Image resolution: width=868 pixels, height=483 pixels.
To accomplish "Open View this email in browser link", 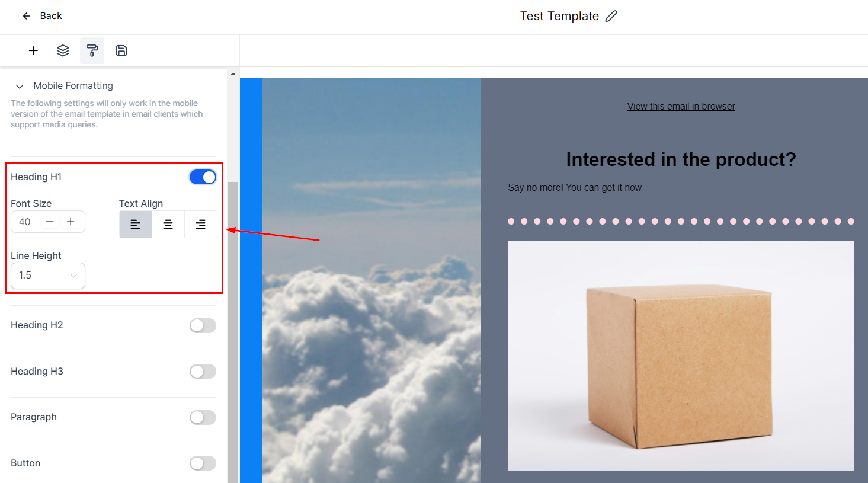I will [681, 107].
